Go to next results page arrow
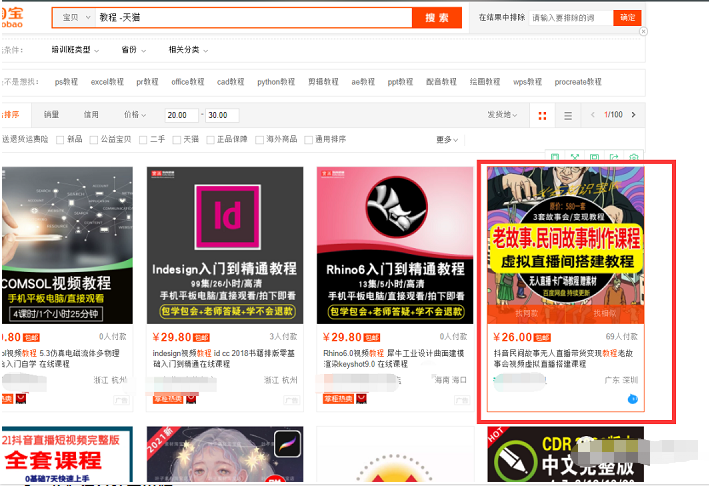Screen dimensions: 709x486 click(633, 115)
